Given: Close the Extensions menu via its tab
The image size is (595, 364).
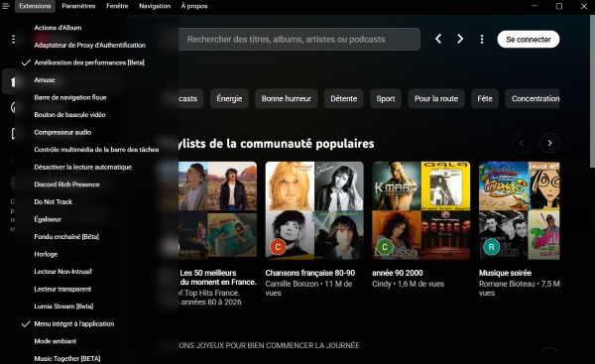Looking at the screenshot, I should point(35,6).
